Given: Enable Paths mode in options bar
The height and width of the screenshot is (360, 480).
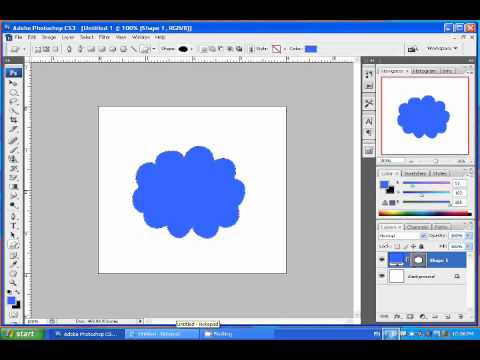Looking at the screenshot, I should [x=46, y=49].
